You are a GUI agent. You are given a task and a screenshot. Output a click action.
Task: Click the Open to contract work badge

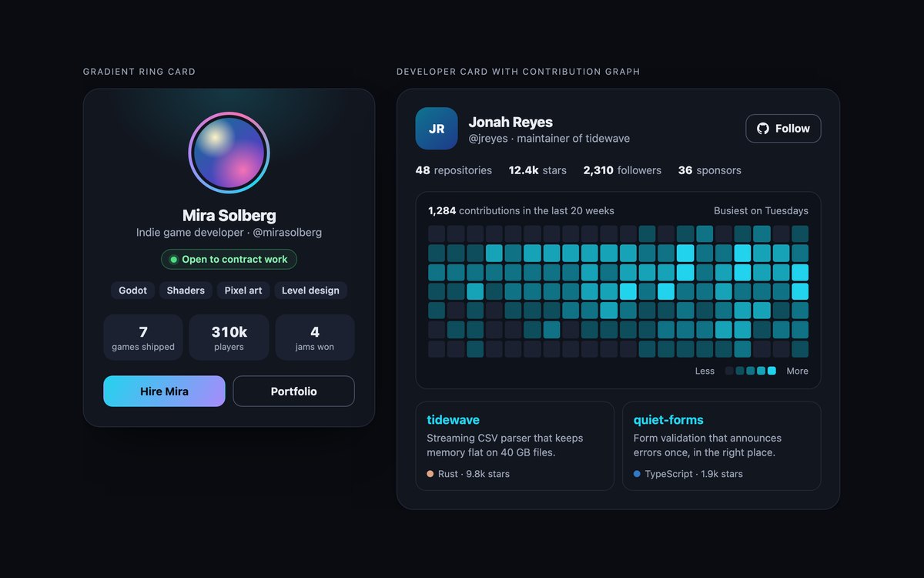click(x=229, y=260)
